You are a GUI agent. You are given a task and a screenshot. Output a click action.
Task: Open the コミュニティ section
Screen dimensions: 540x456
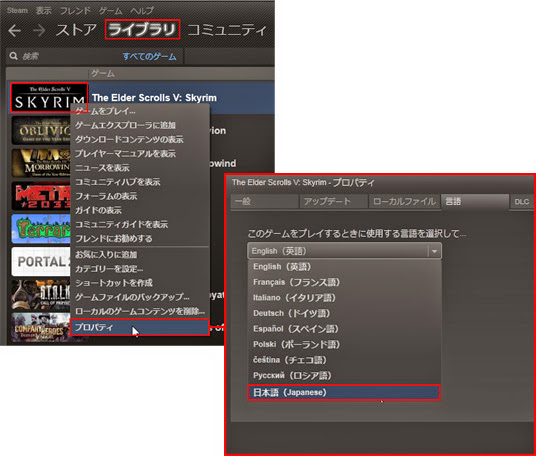pyautogui.click(x=227, y=30)
